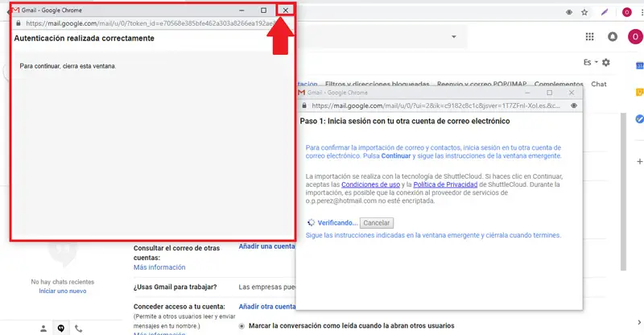
Task: Open the Chat settings tab
Action: [598, 84]
